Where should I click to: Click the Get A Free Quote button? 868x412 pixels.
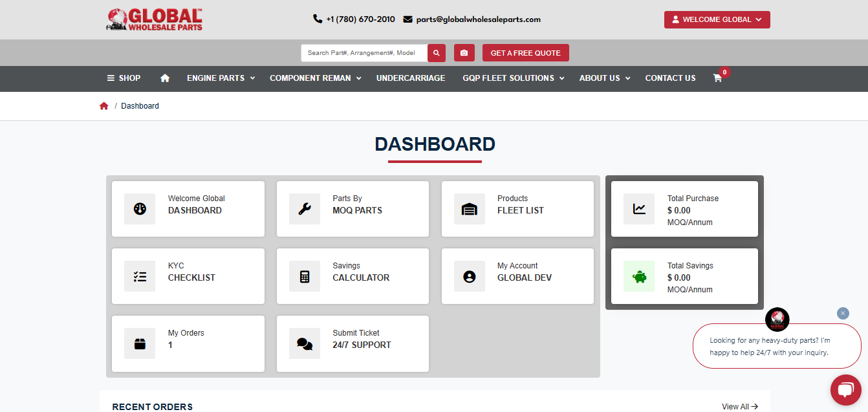click(x=525, y=52)
